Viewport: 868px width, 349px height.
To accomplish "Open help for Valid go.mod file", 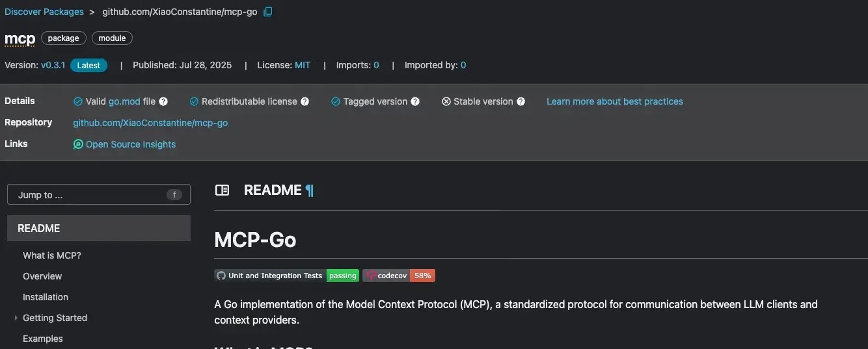I will [163, 101].
